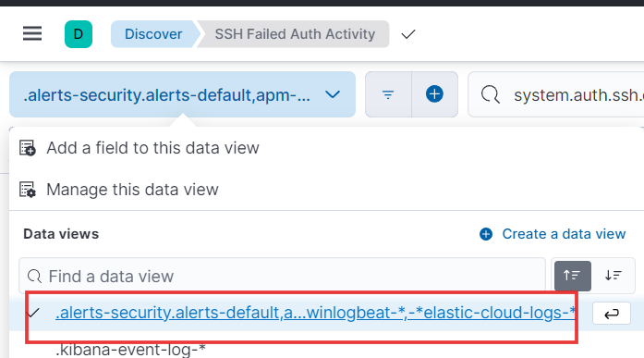Screen dimensions: 644x358
Task: Open the hamburger navigation menu
Action: click(32, 33)
